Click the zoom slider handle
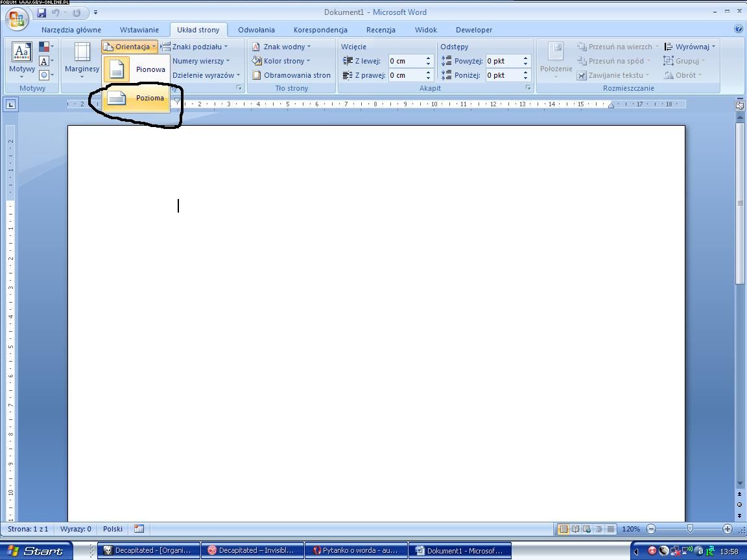The image size is (747, 560). 690,529
